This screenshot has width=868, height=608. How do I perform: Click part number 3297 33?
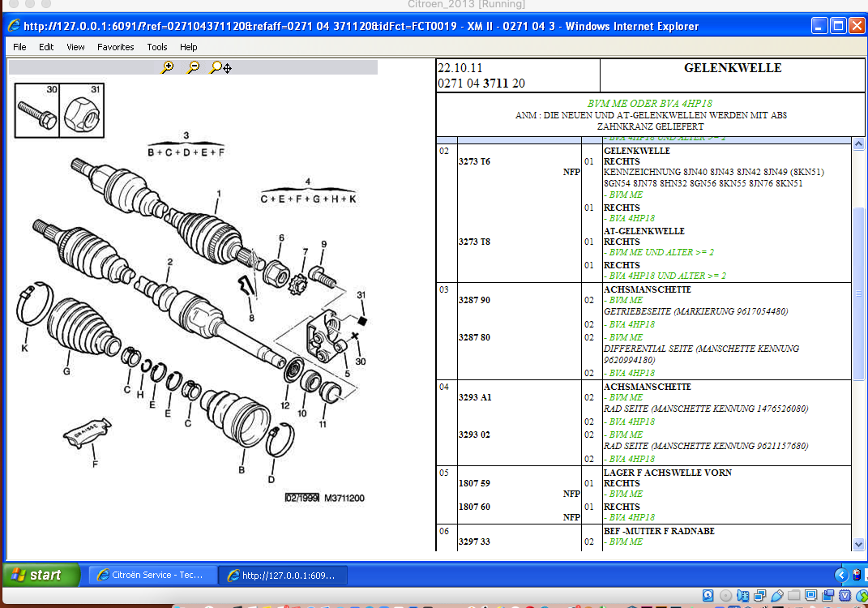[474, 542]
